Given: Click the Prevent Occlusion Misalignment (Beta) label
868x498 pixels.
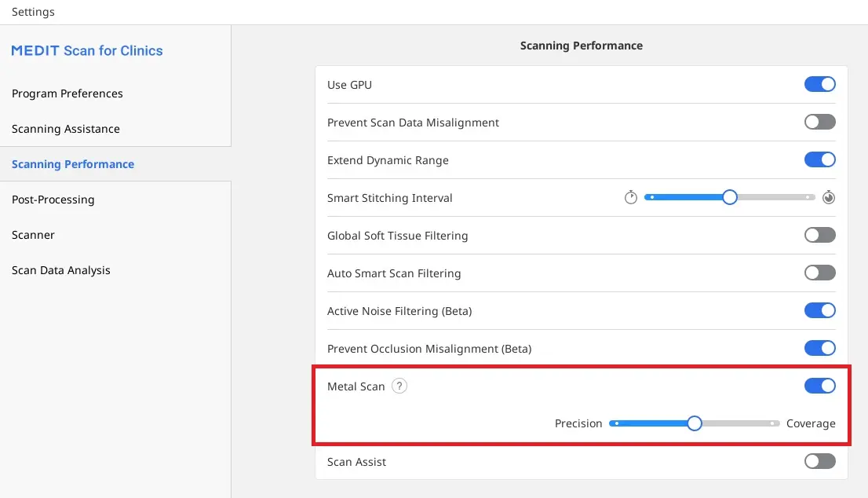Looking at the screenshot, I should click(429, 349).
